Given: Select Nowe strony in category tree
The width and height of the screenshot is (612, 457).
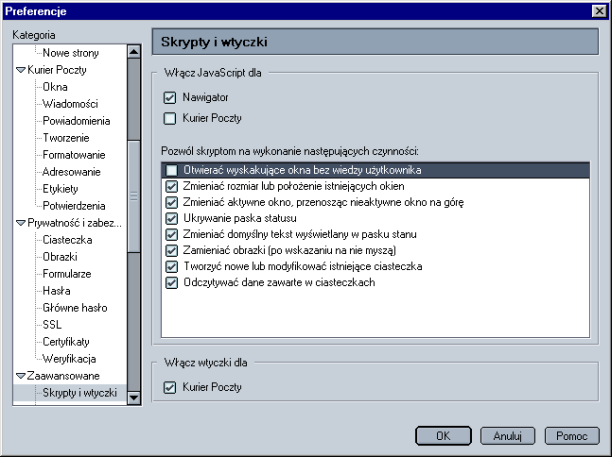Looking at the screenshot, I should [71, 53].
